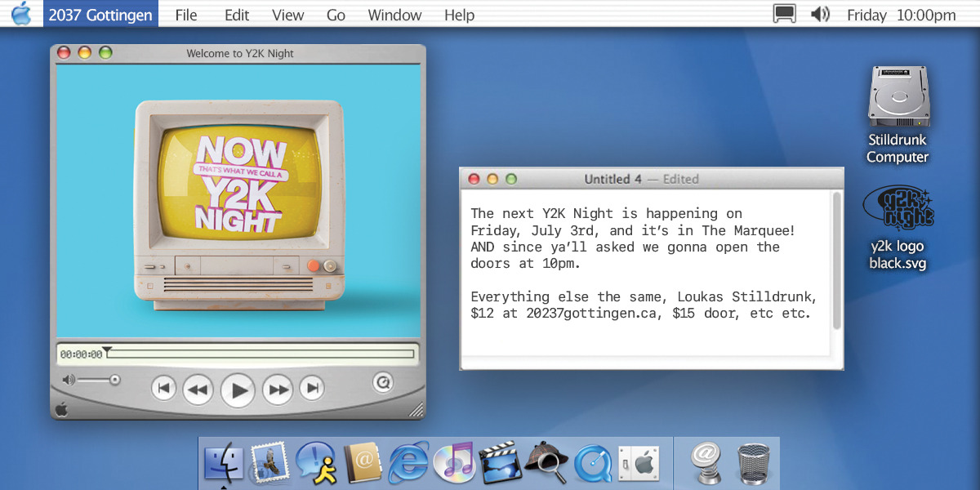Viewport: 980px width, 490px height.
Task: Click the '20237gottingen.ca' text in the note
Action: (x=592, y=313)
